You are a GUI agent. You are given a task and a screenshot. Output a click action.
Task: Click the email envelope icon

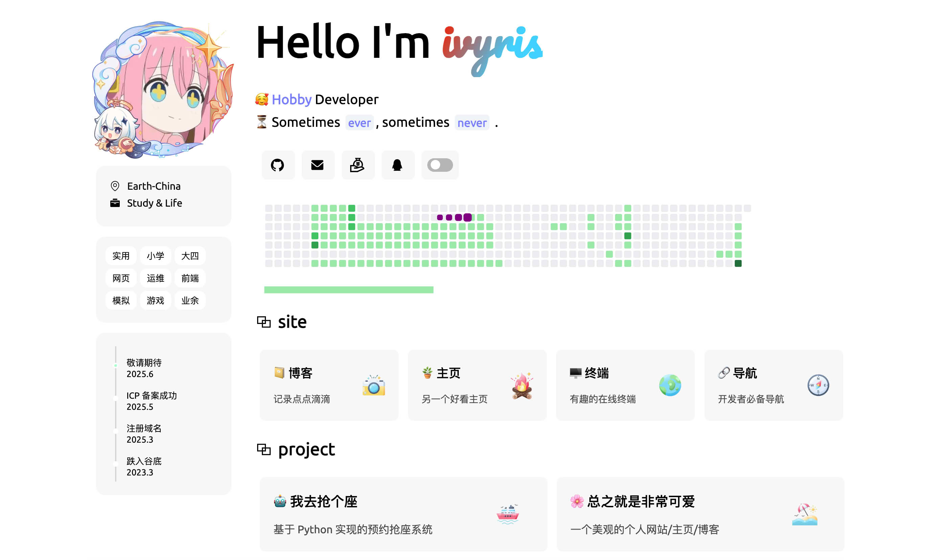pyautogui.click(x=317, y=165)
